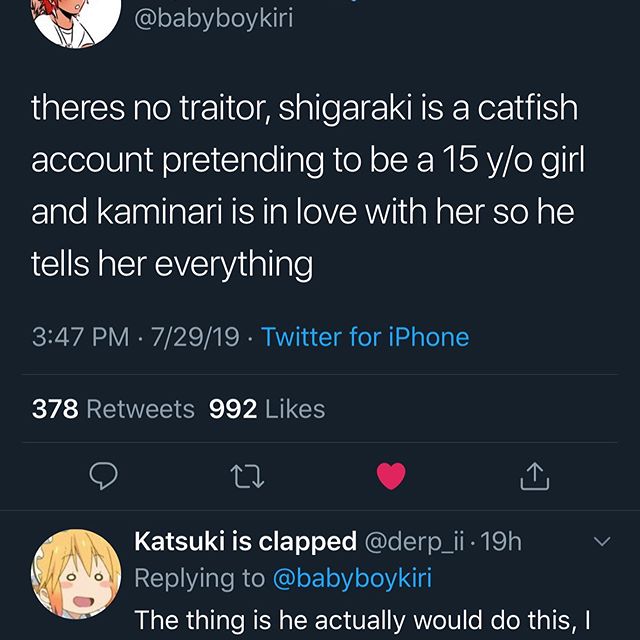The image size is (640, 640).
Task: Open the share tweet icon
Action: click(x=535, y=477)
